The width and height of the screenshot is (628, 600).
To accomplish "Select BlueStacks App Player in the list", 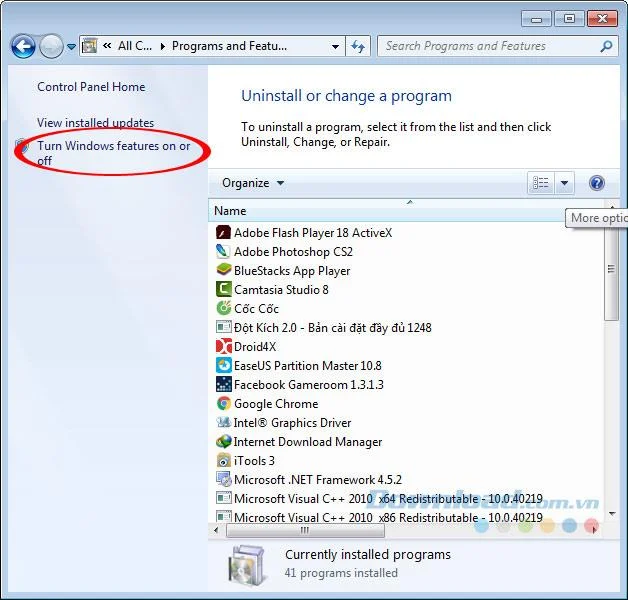I will click(x=292, y=271).
